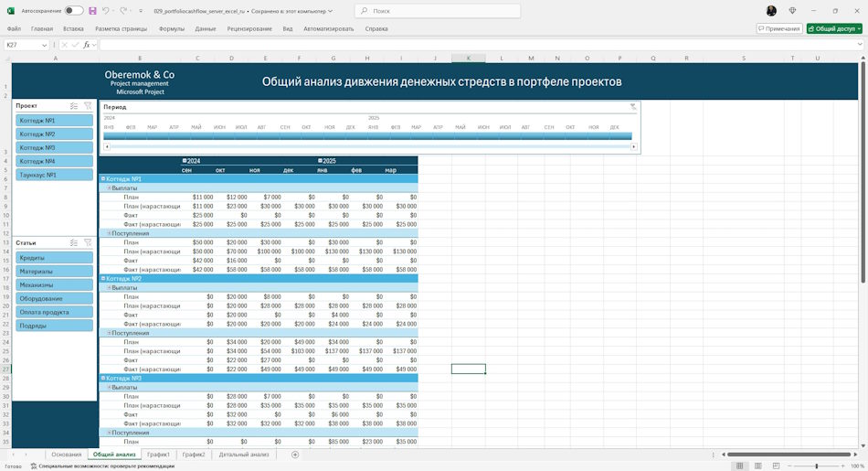Screen dimensions: 868x471
Task: Click the blue Период timeline selection bar
Action: (367, 135)
